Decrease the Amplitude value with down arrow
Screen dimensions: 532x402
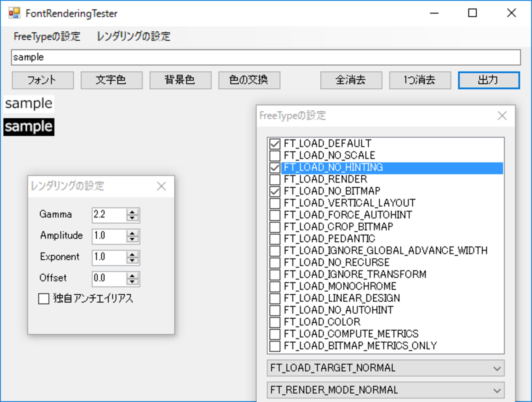(132, 239)
